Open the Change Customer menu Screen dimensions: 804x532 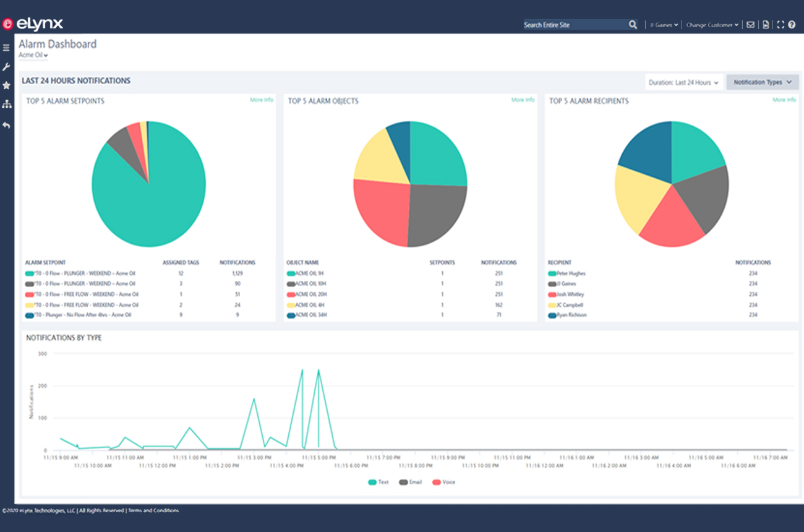[712, 25]
